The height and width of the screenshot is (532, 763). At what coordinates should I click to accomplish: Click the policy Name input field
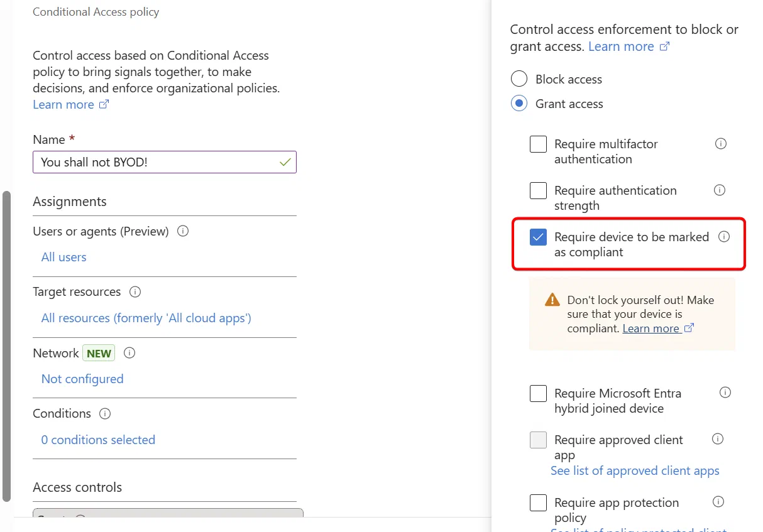165,162
